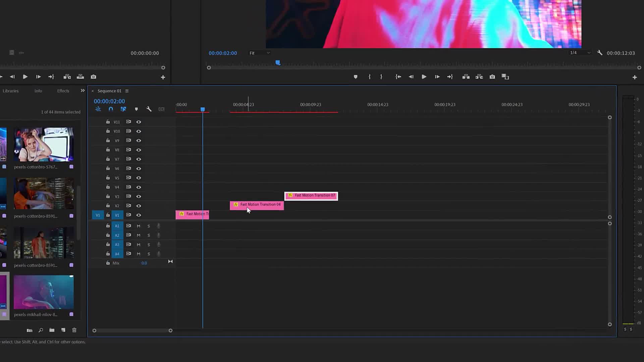Switch to Effects tab

click(63, 91)
